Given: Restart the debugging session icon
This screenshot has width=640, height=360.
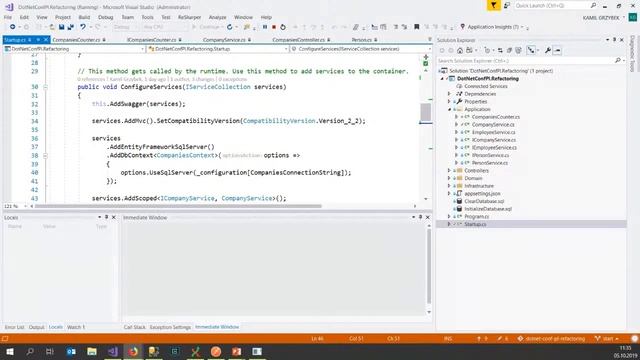Looking at the screenshot, I should click(283, 27).
